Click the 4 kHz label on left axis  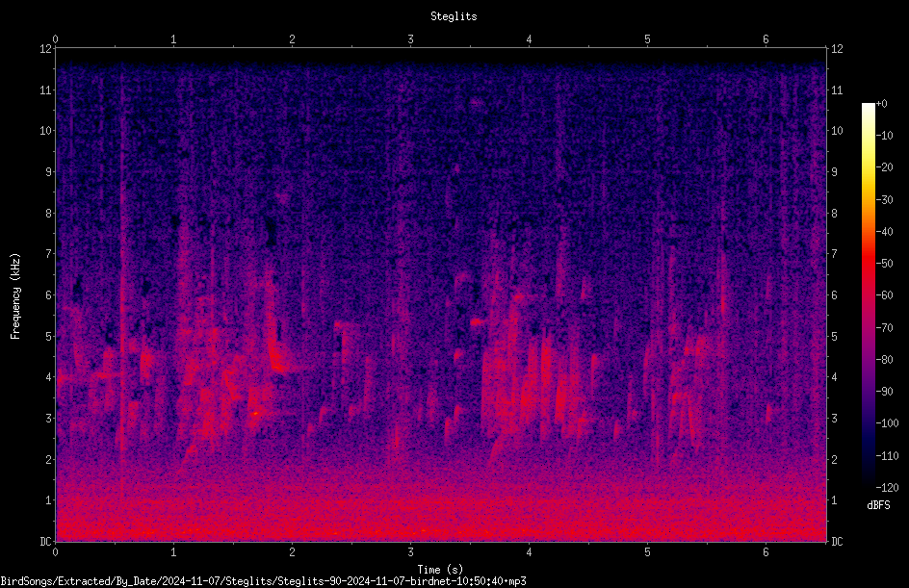[49, 377]
